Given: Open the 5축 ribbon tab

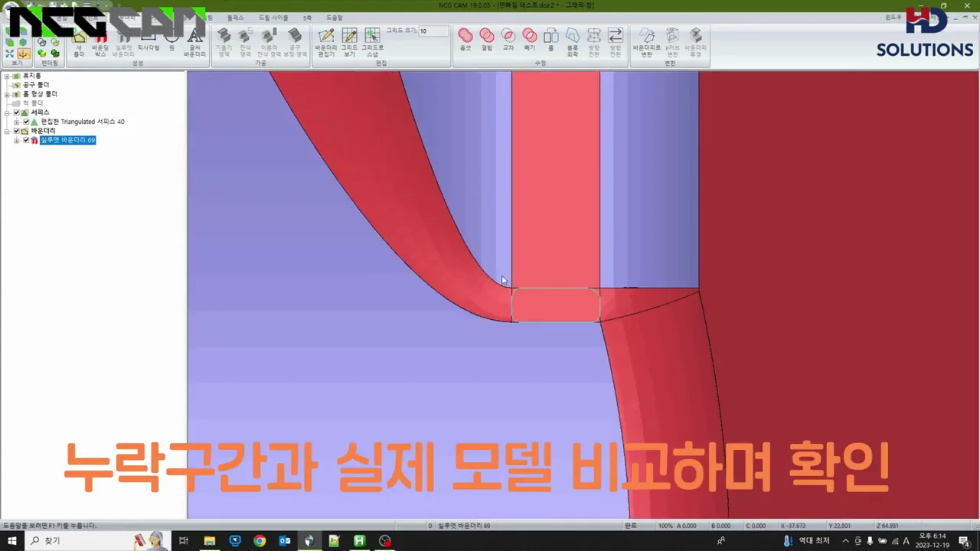Looking at the screenshot, I should 307,18.
